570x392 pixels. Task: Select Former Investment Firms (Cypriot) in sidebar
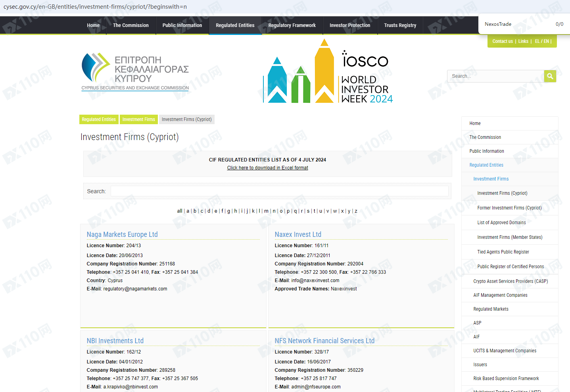[x=509, y=208]
